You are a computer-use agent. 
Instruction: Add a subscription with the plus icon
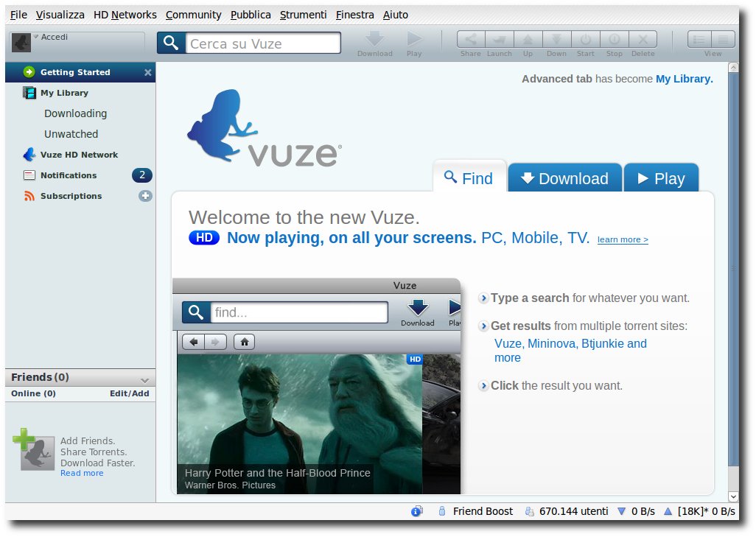[x=145, y=196]
